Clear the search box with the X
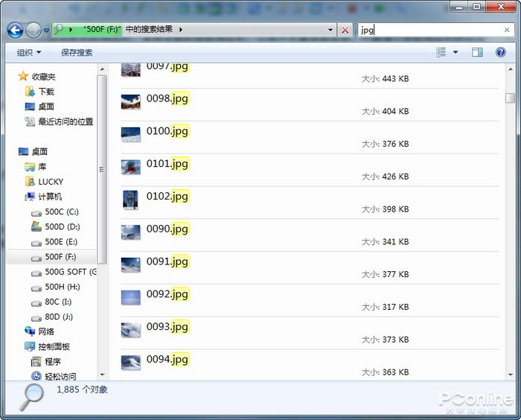 click(x=507, y=30)
